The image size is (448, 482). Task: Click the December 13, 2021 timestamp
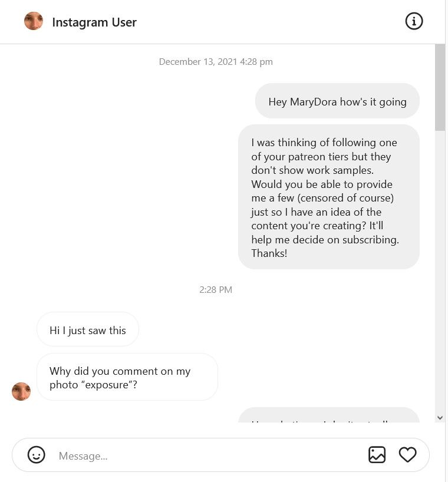point(216,62)
